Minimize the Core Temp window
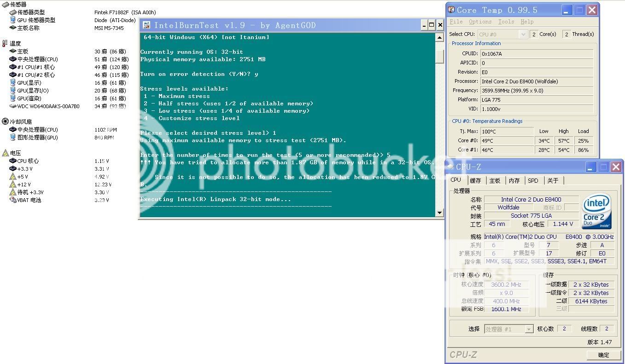This screenshot has height=364, width=625. point(567,10)
